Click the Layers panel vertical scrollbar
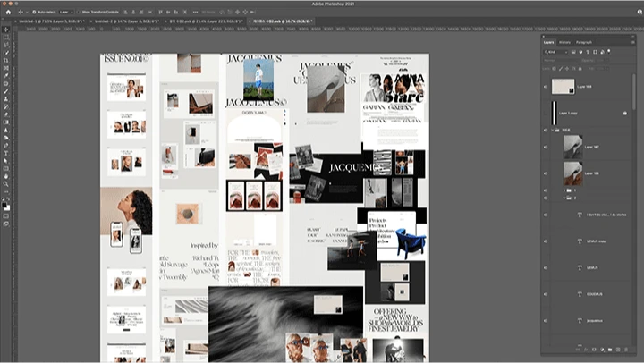This screenshot has height=363, width=644. pyautogui.click(x=634, y=92)
